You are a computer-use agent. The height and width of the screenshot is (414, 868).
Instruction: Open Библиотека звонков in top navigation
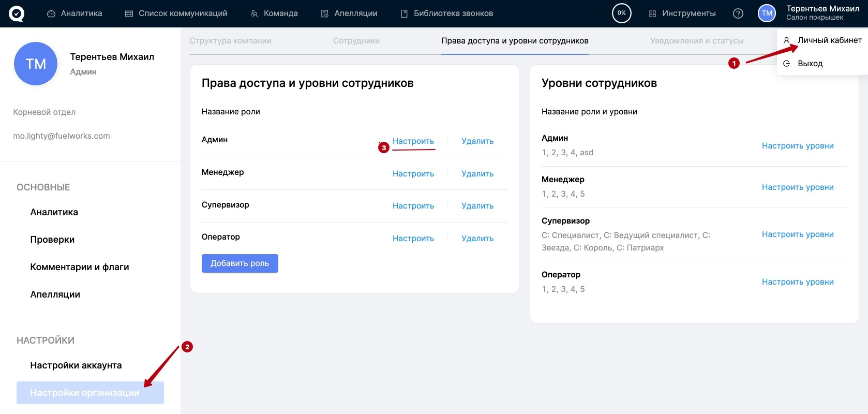[x=447, y=13]
